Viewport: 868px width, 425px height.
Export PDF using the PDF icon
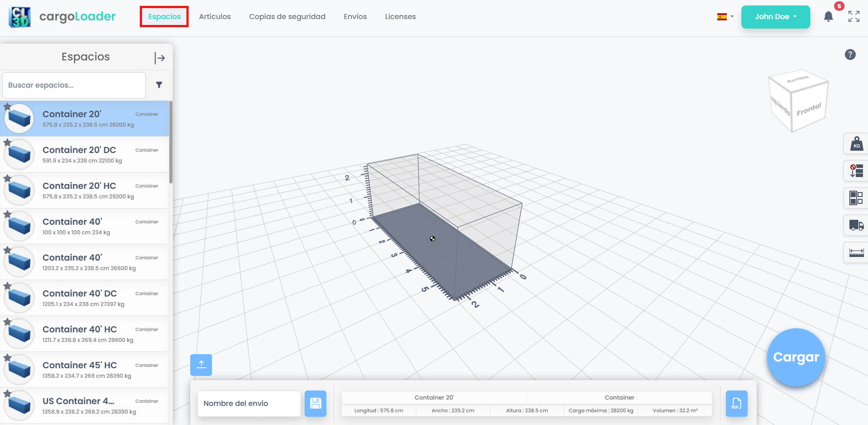(736, 403)
